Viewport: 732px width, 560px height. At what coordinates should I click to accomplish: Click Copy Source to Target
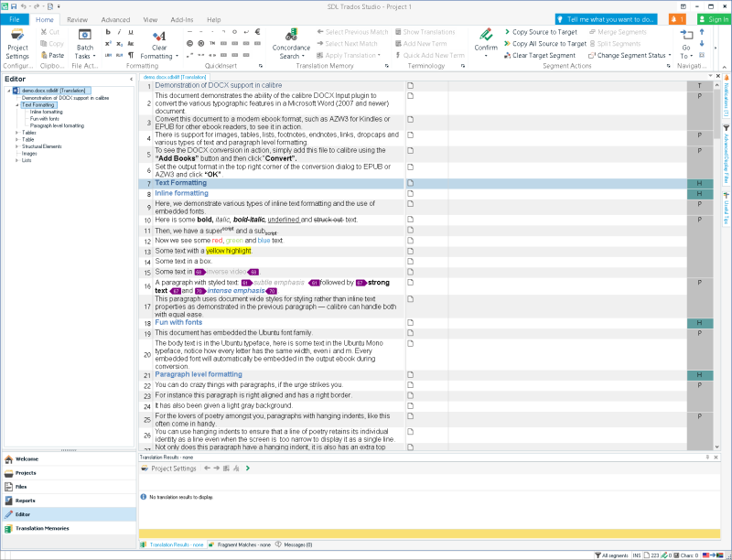[541, 32]
